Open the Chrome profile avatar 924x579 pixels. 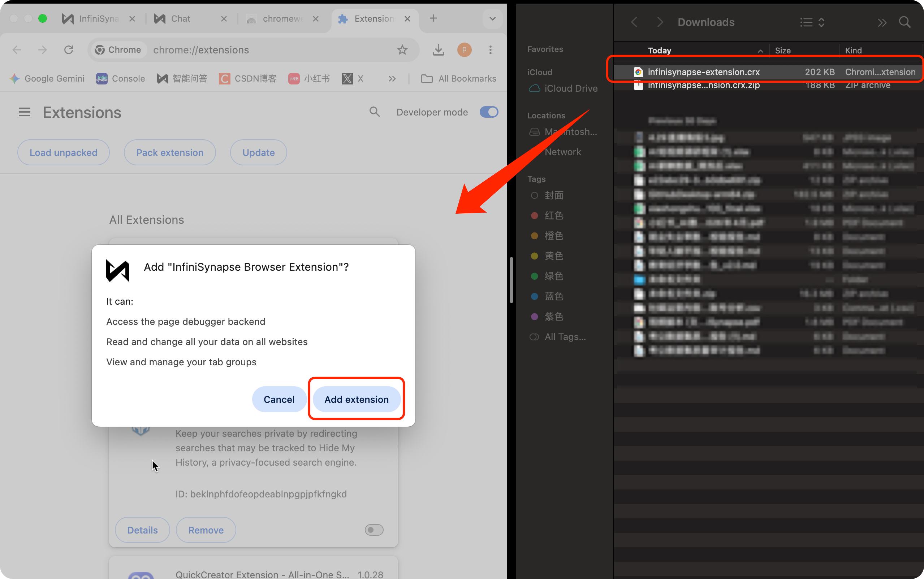(x=464, y=50)
